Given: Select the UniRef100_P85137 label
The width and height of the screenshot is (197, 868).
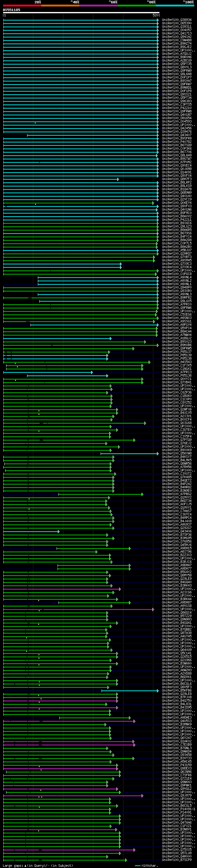Looking at the screenshot, I should tap(176, 352).
